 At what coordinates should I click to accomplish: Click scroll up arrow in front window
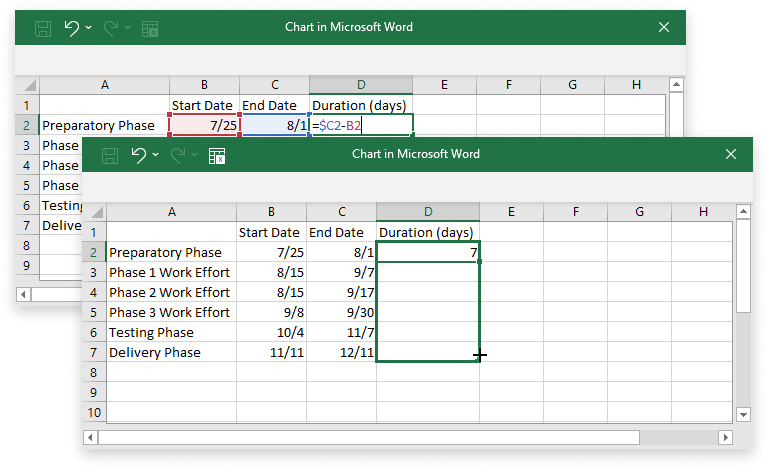coord(743,211)
